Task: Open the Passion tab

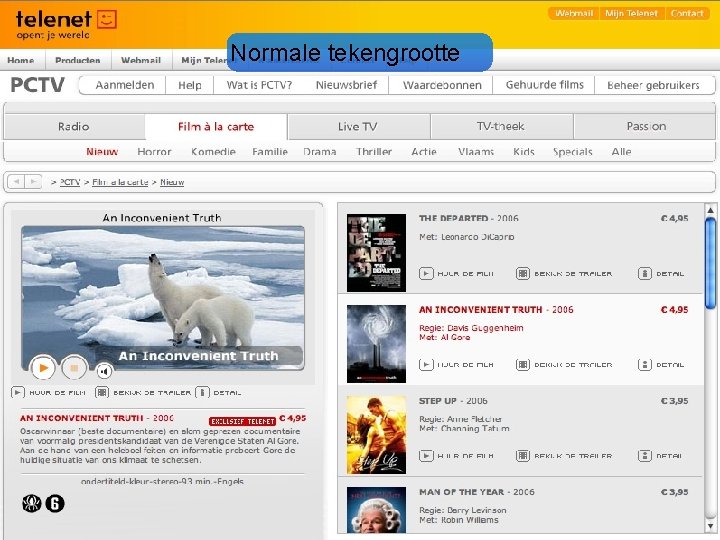Action: coord(646,127)
